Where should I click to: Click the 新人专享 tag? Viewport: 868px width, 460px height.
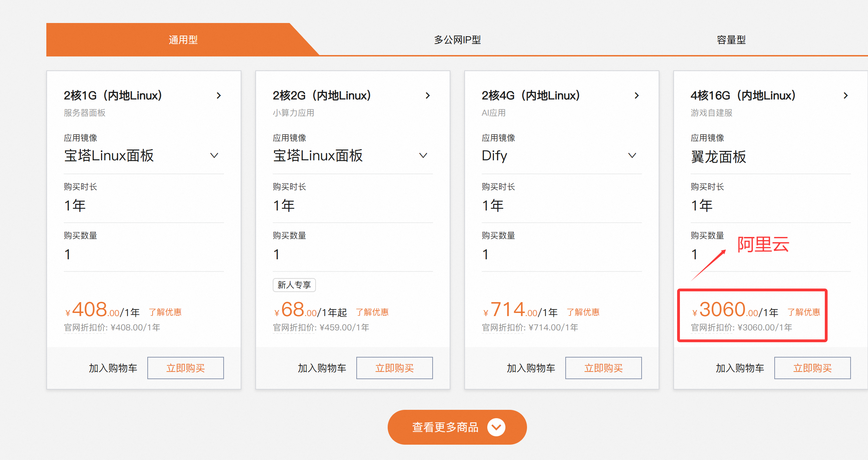click(294, 285)
